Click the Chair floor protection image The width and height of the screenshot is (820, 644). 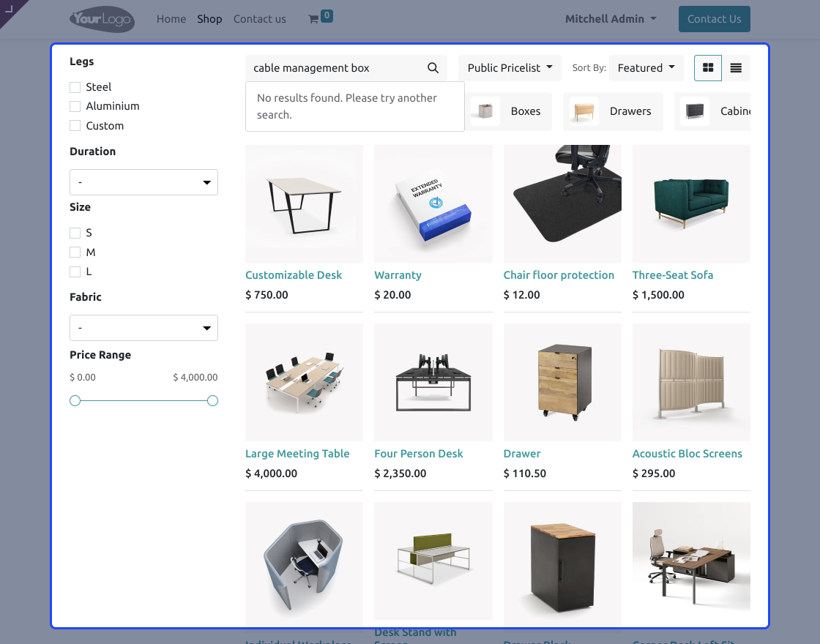point(563,204)
